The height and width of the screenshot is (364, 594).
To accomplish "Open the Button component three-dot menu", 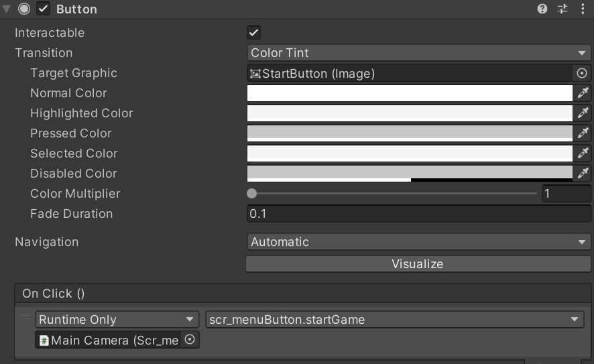I will [582, 9].
